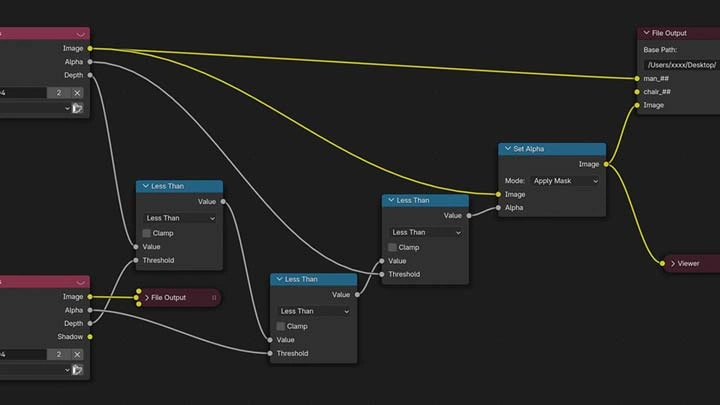Click the Depth output socket on the top node

click(90, 74)
